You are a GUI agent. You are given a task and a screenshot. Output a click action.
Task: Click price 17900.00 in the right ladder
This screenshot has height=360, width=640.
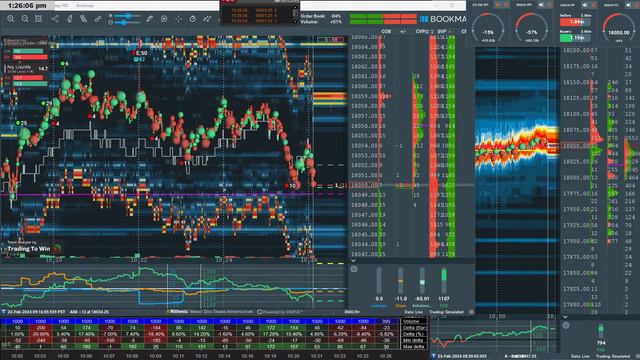[x=576, y=241]
